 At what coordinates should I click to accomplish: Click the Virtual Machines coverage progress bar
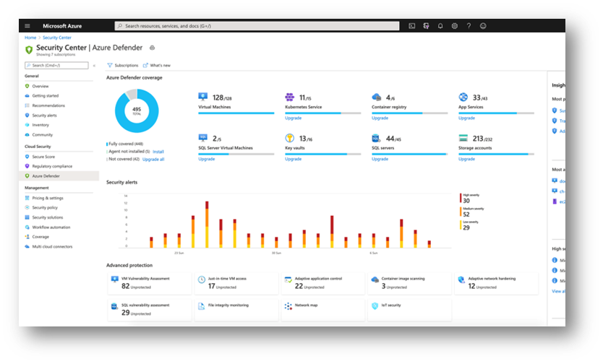[236, 113]
